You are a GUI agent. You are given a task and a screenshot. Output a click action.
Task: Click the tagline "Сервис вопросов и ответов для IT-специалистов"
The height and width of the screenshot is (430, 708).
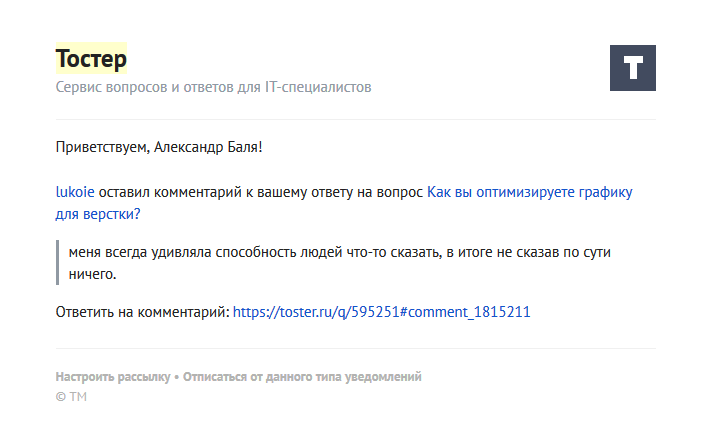point(213,88)
